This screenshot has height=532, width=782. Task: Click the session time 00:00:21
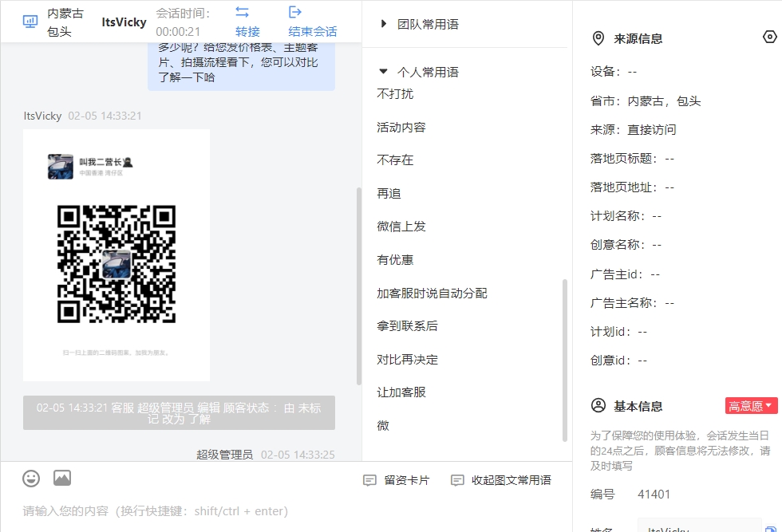pyautogui.click(x=177, y=31)
